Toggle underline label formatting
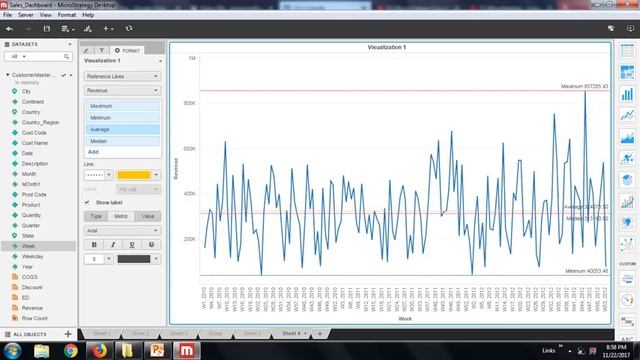 pyautogui.click(x=132, y=244)
